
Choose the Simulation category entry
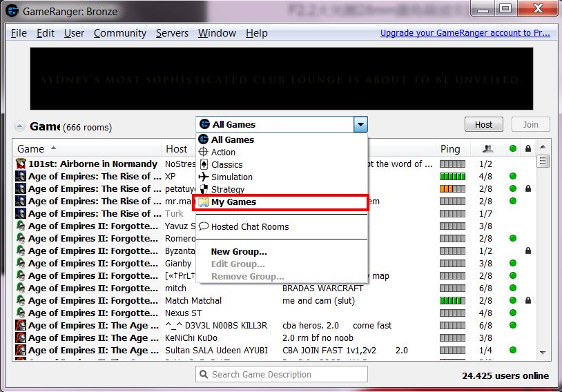(x=282, y=177)
